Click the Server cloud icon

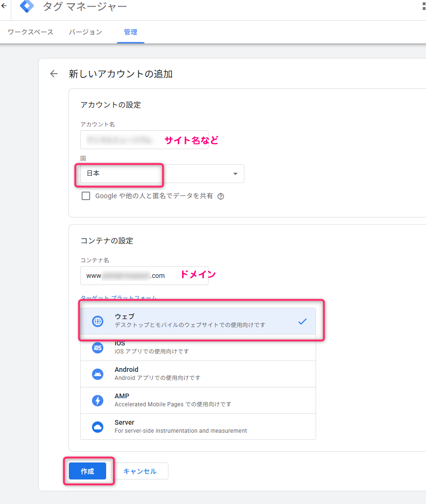98,427
